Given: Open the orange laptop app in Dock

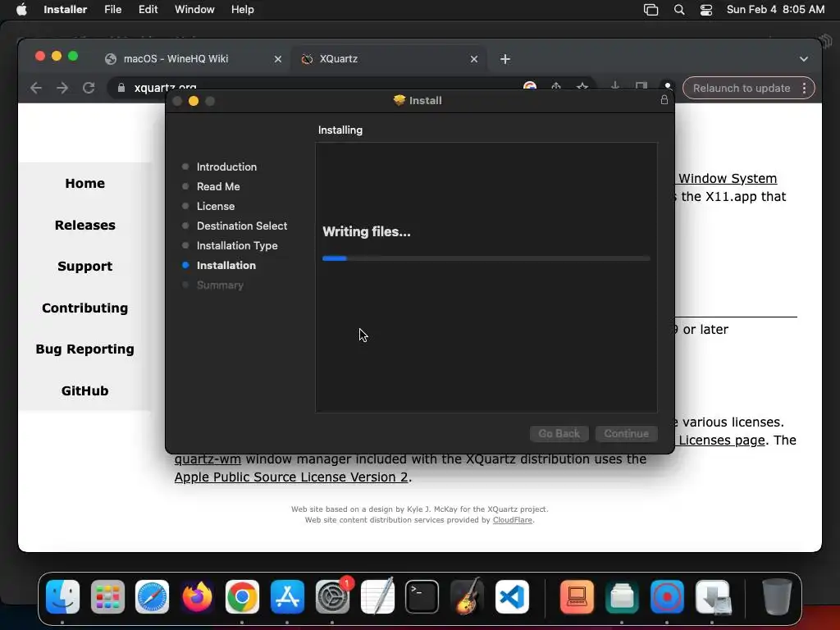Looking at the screenshot, I should [577, 596].
